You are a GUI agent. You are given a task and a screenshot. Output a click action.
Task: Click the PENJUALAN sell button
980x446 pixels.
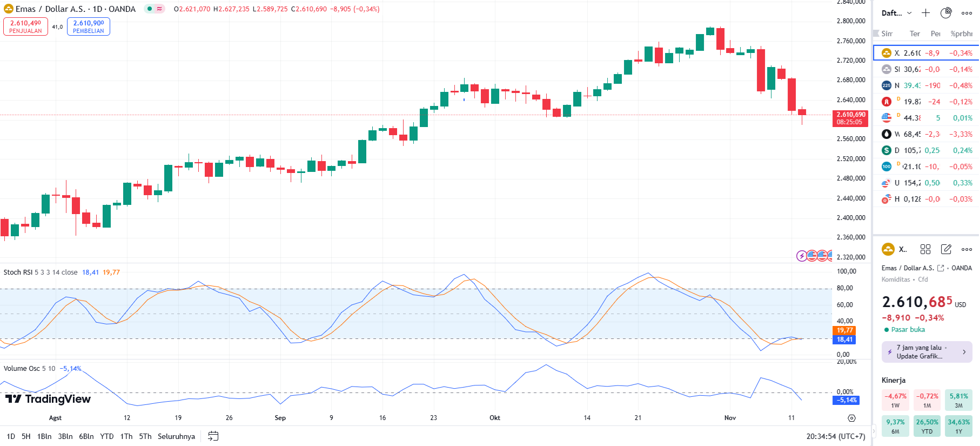(x=25, y=26)
